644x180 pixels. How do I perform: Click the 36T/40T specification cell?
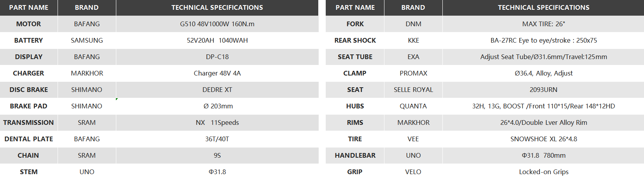(217, 139)
